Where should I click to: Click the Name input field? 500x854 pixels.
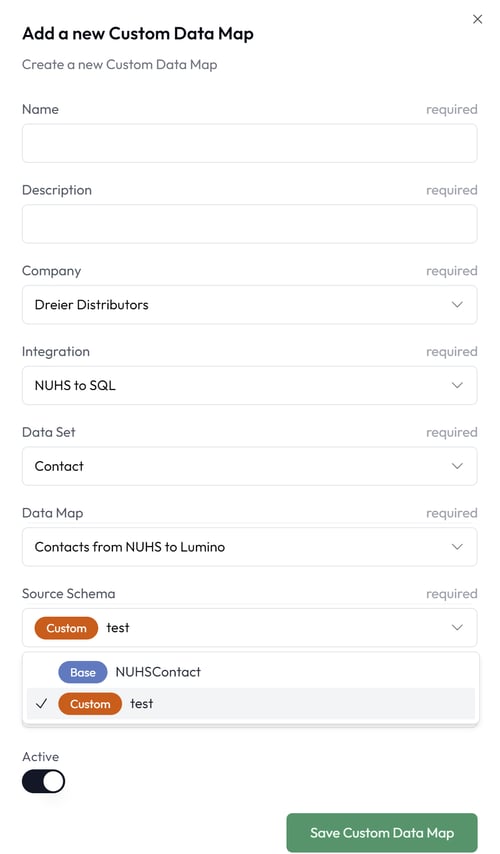[x=249, y=143]
